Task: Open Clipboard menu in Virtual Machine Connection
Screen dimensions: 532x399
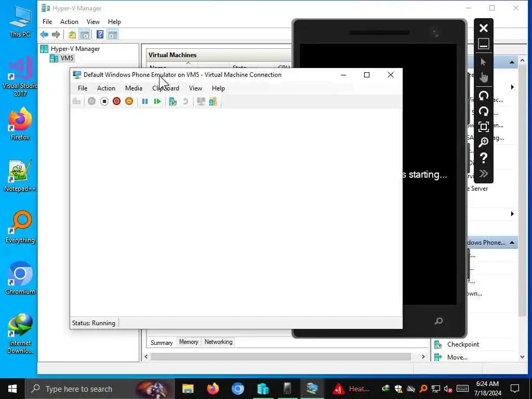Action: (x=166, y=88)
